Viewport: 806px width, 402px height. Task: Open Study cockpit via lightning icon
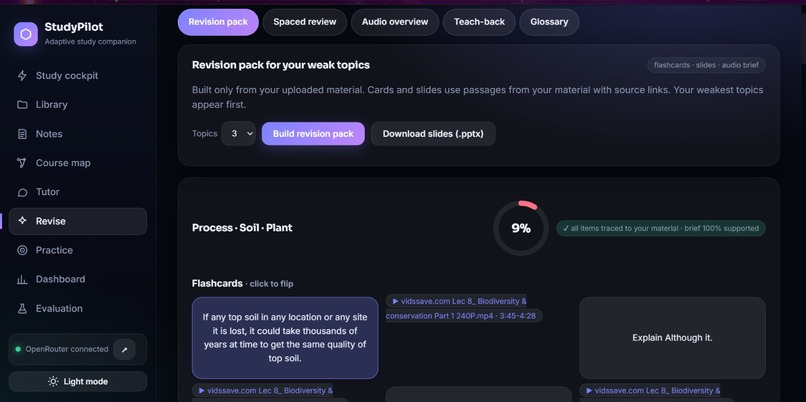point(22,76)
